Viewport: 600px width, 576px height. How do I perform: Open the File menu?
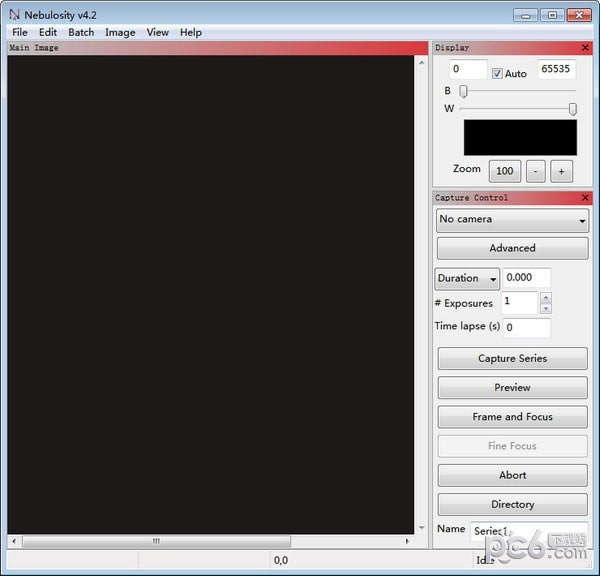20,33
